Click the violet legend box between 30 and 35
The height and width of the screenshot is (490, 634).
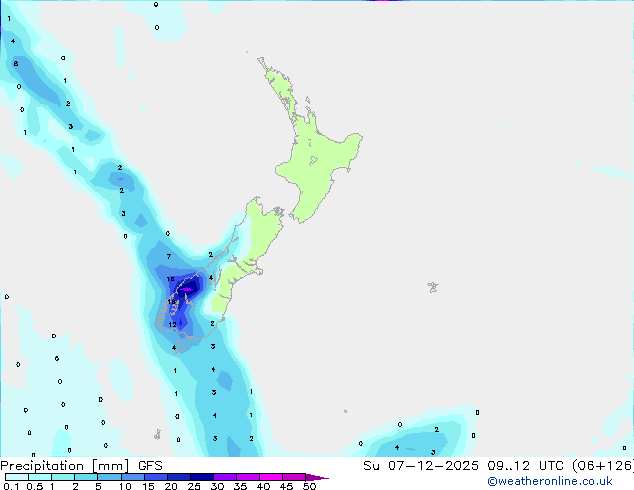coord(225,477)
